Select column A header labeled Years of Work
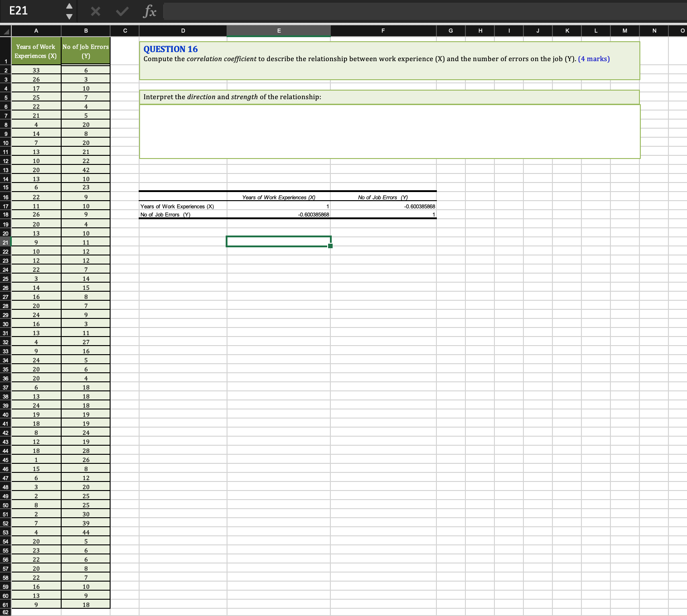Image resolution: width=687 pixels, height=616 pixels. click(x=36, y=30)
